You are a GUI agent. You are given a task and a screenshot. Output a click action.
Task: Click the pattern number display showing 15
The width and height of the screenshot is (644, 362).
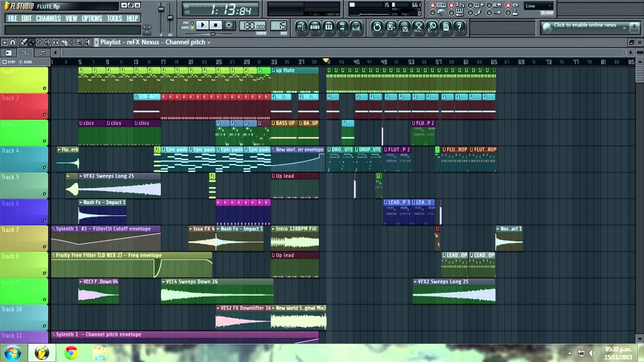[279, 26]
